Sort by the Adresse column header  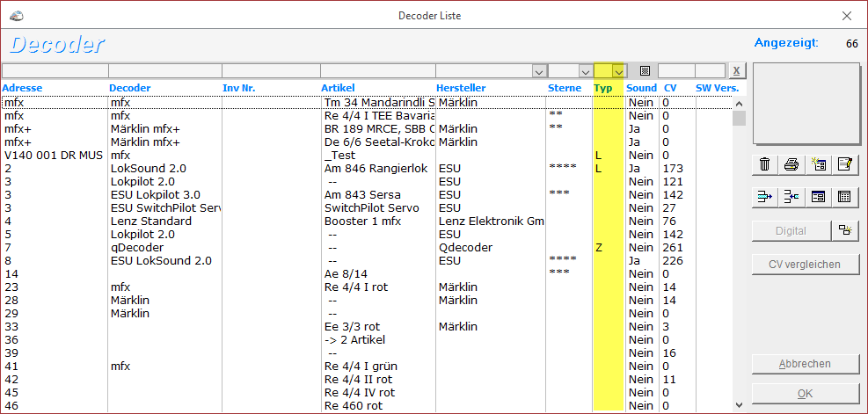pos(22,88)
